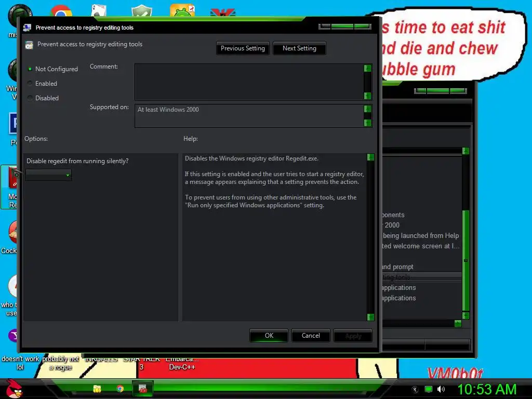Click inside the Comment text box
532x399 pixels.
(x=249, y=82)
